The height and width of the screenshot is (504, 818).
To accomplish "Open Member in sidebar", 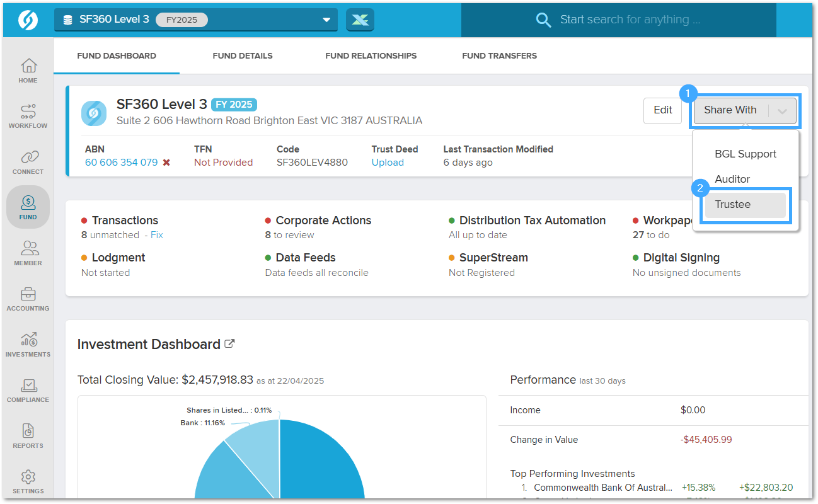I will (x=28, y=253).
